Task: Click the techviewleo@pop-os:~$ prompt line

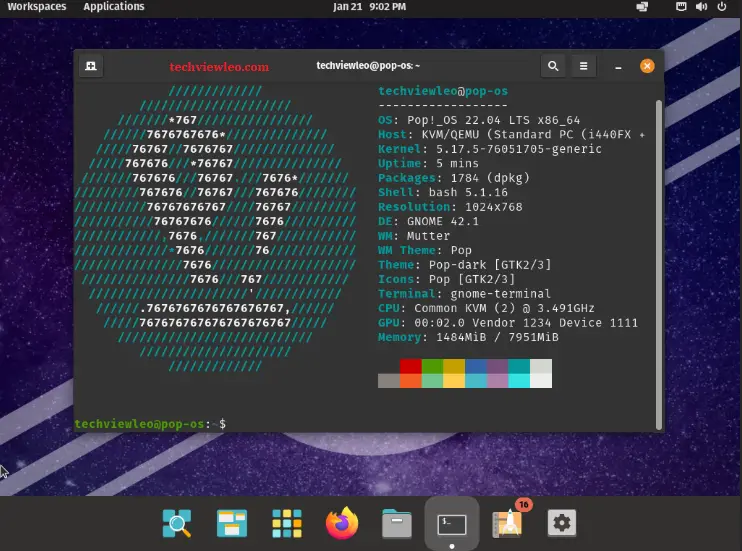Action: [150, 424]
